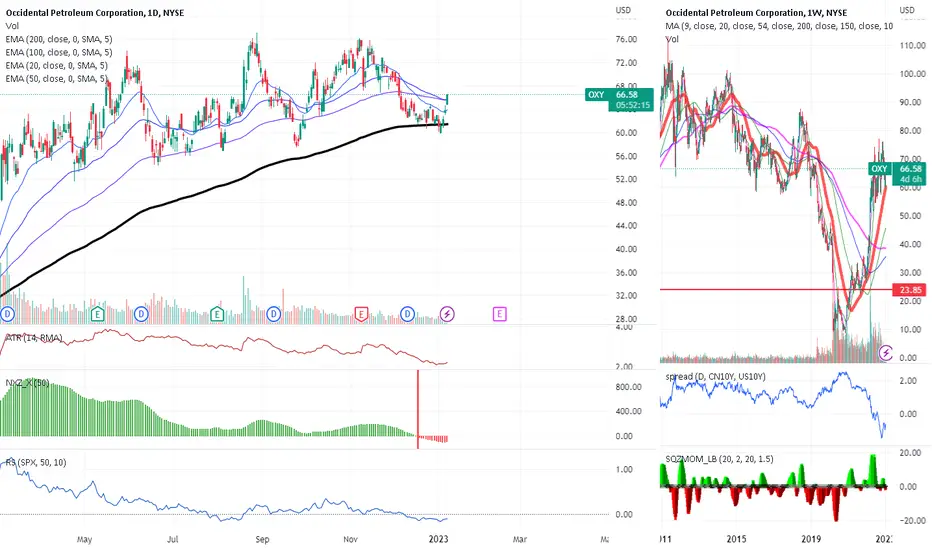Click the Mar label on the daily time axis
Screen dimensions: 932x550
520,539
